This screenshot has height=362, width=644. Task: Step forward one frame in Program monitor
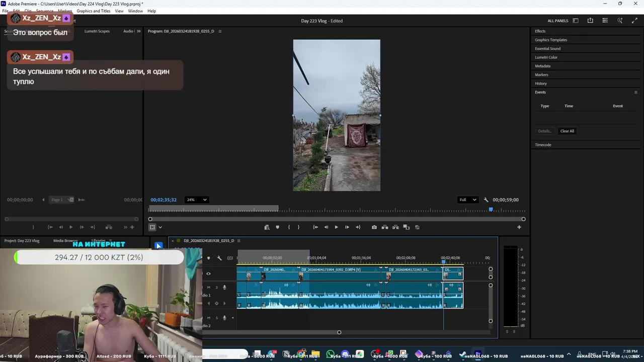(x=347, y=227)
